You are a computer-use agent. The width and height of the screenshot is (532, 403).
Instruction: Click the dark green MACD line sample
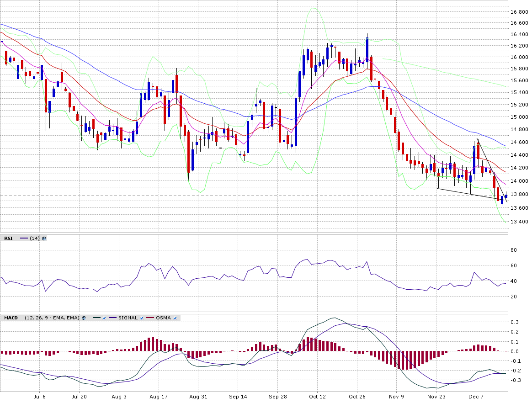(96, 318)
